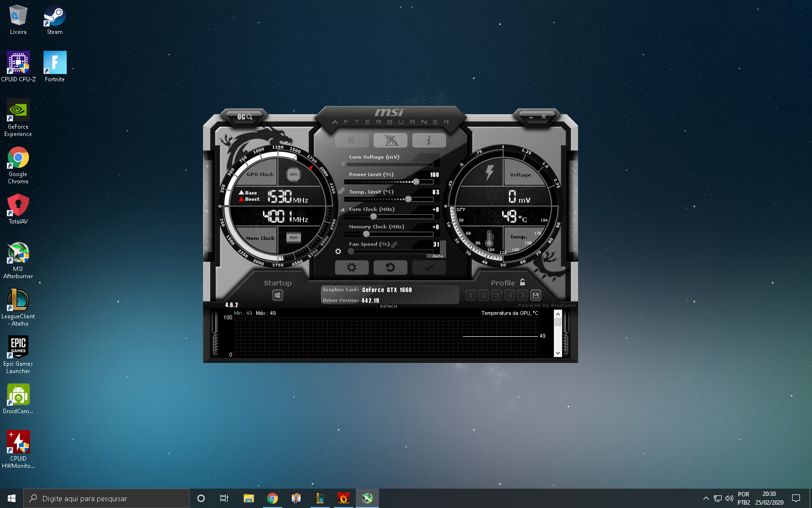Click the Core Voltage slider handle

344,164
